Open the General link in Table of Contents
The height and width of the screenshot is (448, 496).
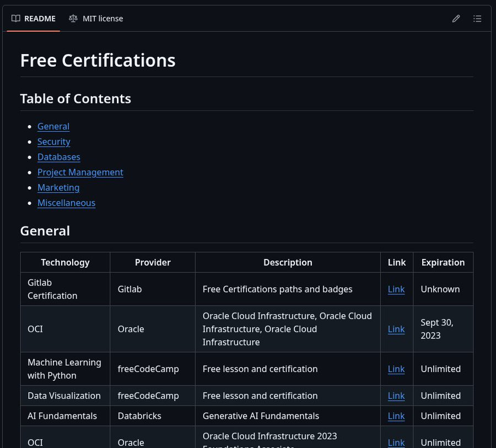click(53, 126)
